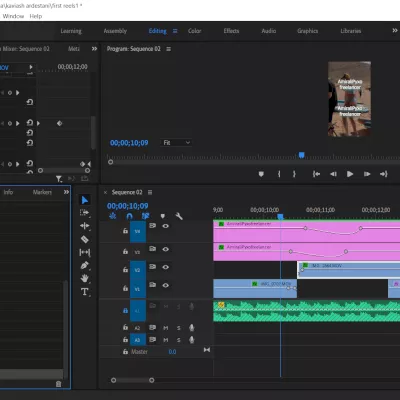
Task: Hide the V4 track output eye
Action: [165, 226]
